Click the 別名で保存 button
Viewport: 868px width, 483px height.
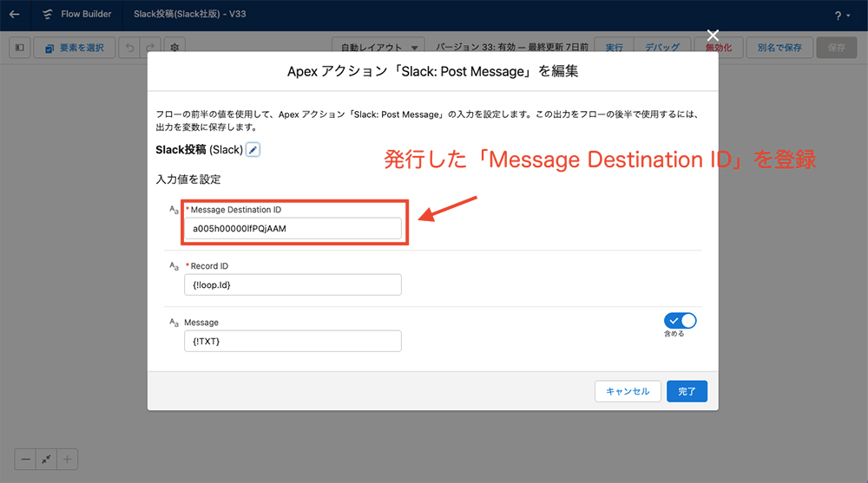[x=779, y=48]
